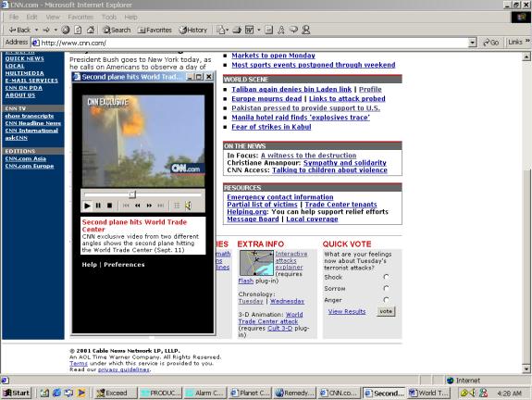Open 'Markets to open Monday' headline
The width and height of the screenshot is (532, 400).
point(273,56)
